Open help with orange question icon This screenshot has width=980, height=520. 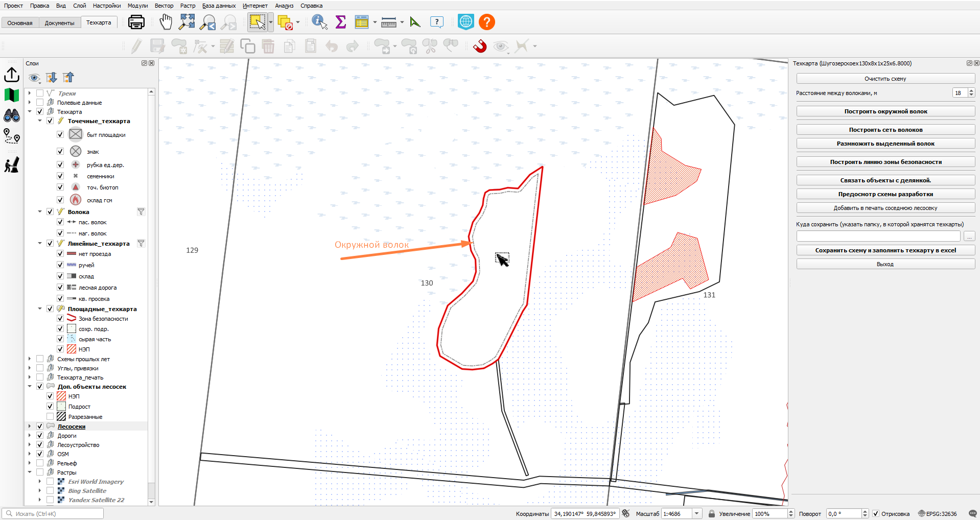(x=487, y=22)
